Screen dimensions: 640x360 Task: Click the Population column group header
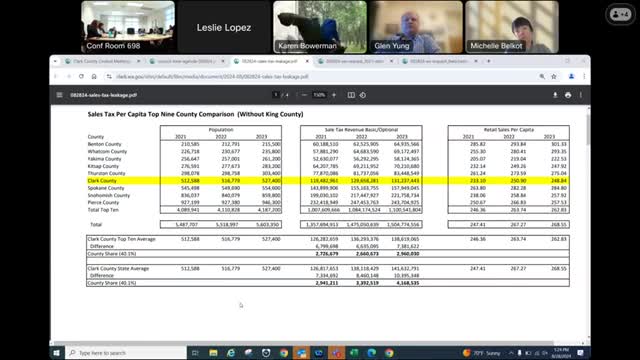pos(221,129)
